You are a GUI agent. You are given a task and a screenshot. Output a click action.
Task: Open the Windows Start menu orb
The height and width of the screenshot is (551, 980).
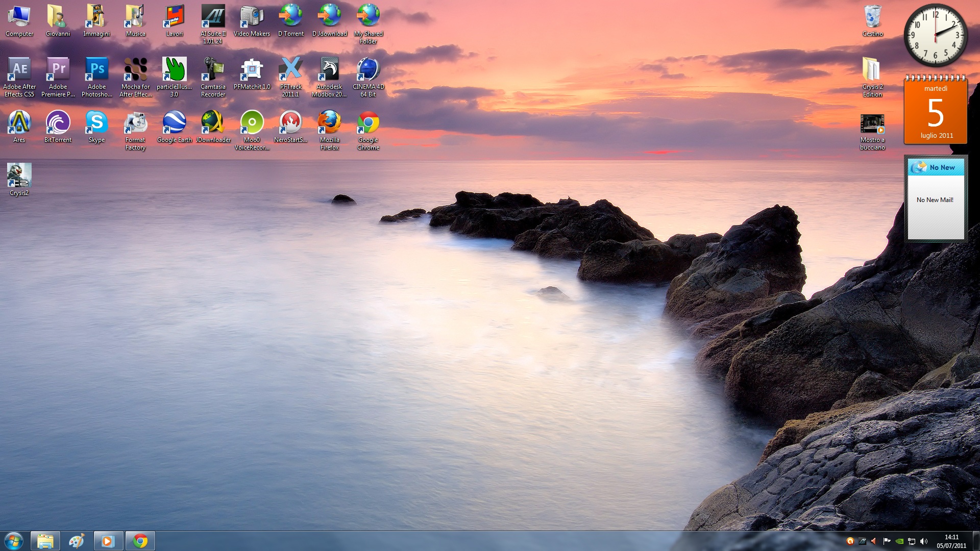point(14,541)
